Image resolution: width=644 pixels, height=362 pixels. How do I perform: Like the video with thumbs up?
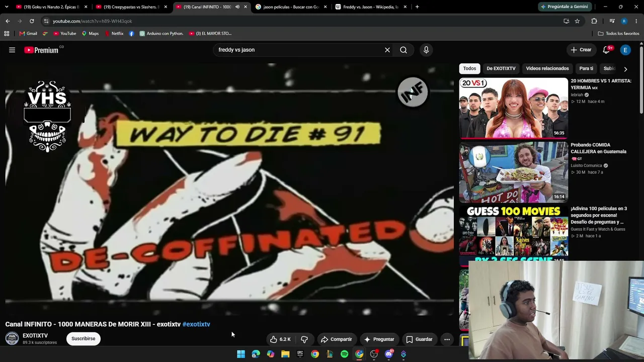(x=280, y=339)
